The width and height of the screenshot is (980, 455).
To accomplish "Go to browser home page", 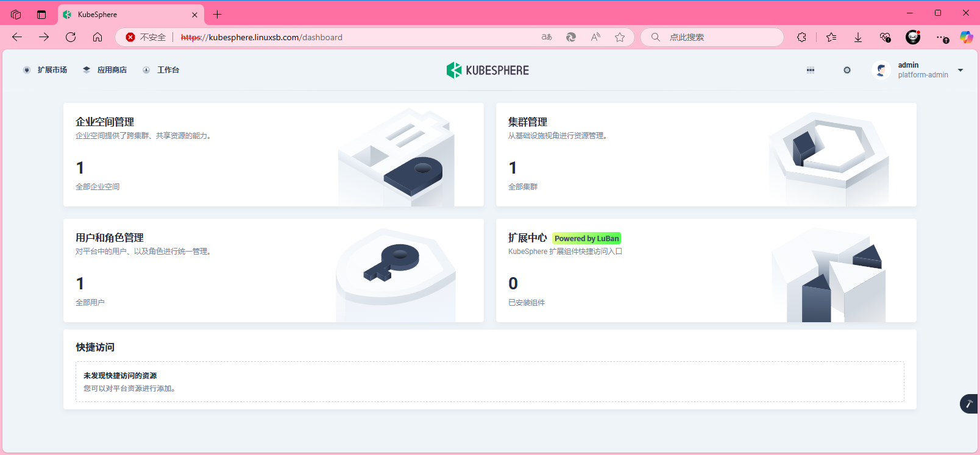I will 98,37.
